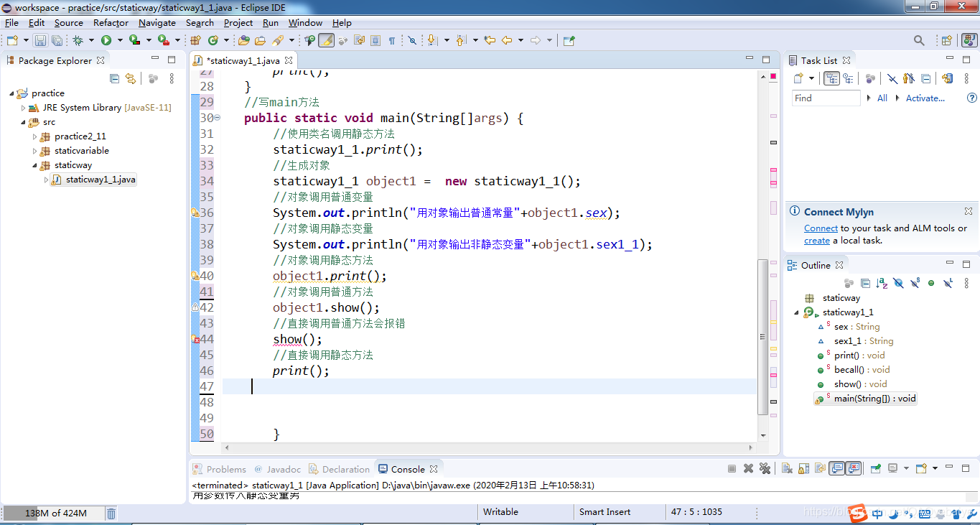
Task: Toggle Categorized view in Task List
Action: coord(832,79)
